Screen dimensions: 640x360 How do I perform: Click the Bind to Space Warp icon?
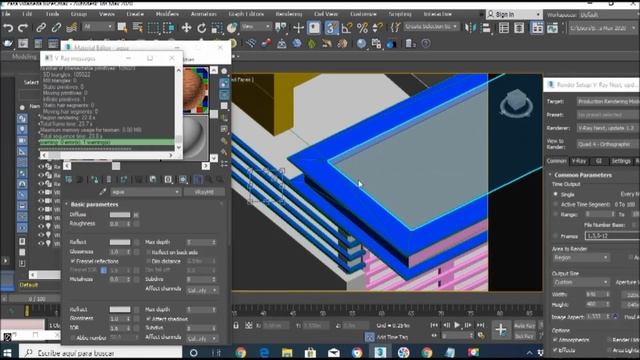coord(72,28)
